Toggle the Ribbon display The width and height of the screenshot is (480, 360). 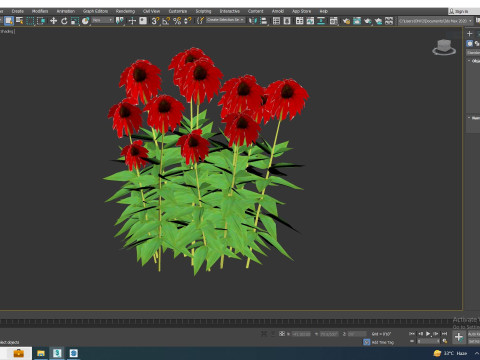pos(299,21)
